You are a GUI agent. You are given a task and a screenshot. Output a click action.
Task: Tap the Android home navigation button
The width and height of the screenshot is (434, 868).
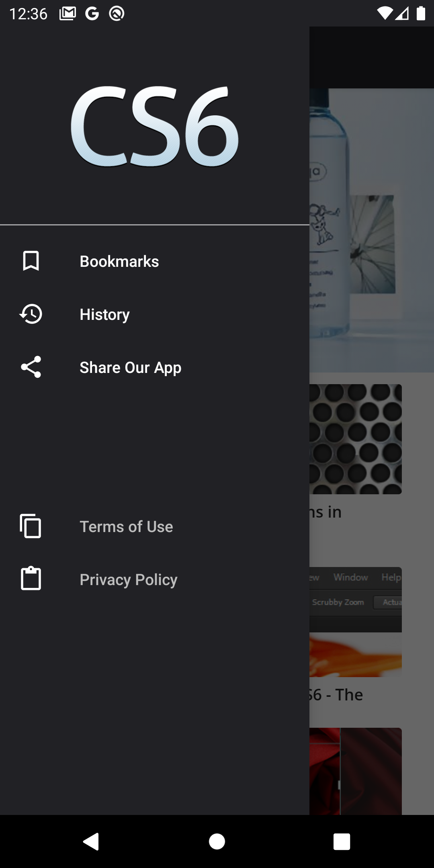217,841
